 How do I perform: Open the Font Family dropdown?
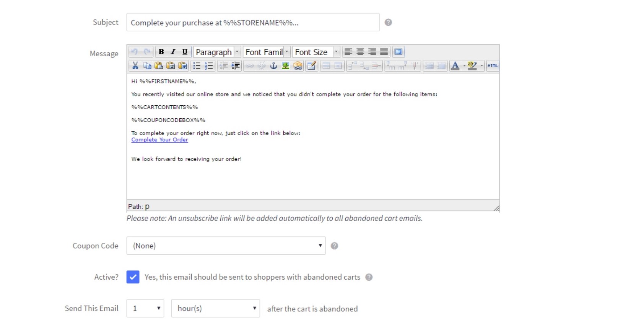click(x=267, y=52)
